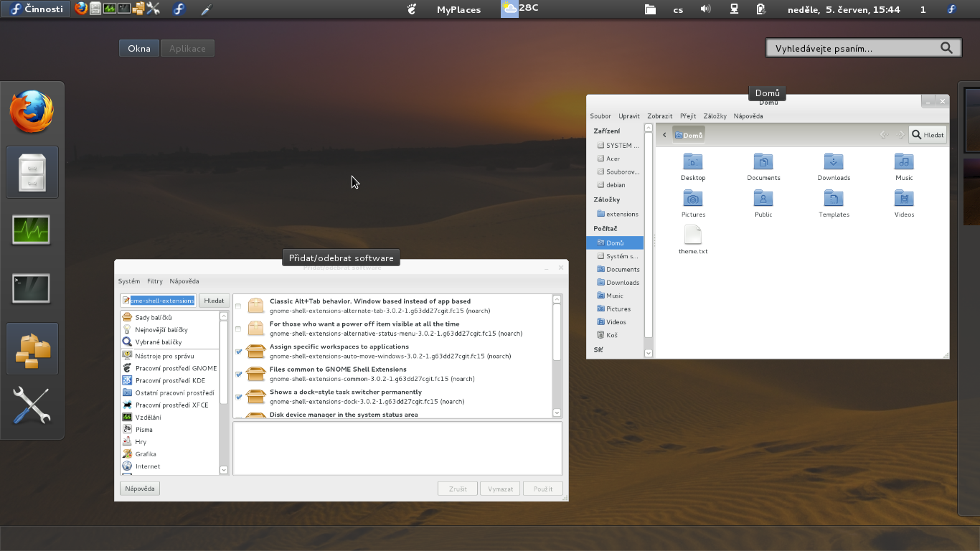This screenshot has width=980, height=551.
Task: Open MyPlaces in the top panel
Action: [x=458, y=9]
